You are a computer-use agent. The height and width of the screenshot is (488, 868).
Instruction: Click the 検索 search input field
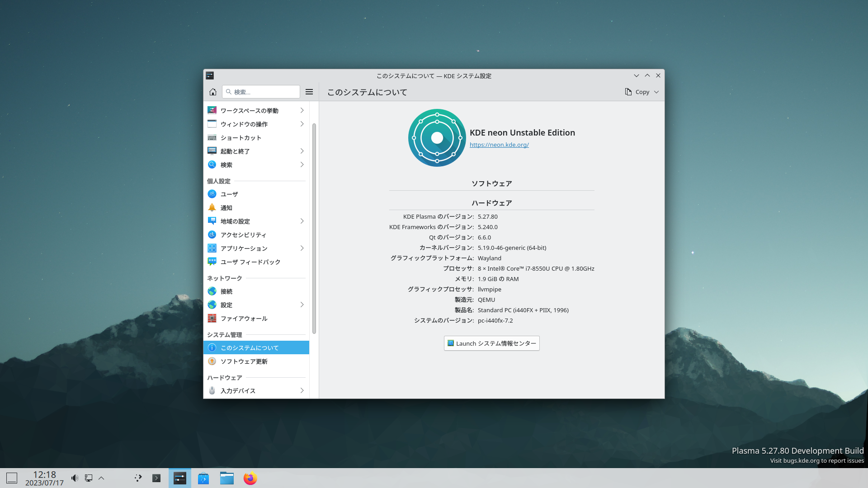tap(264, 92)
